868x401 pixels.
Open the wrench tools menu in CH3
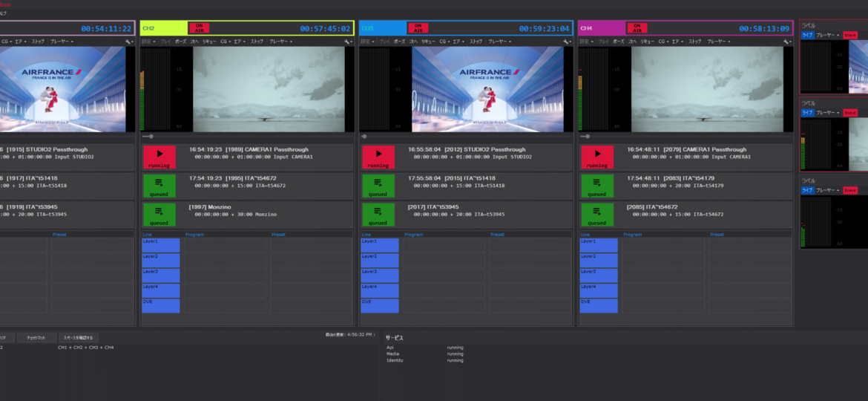[567, 42]
